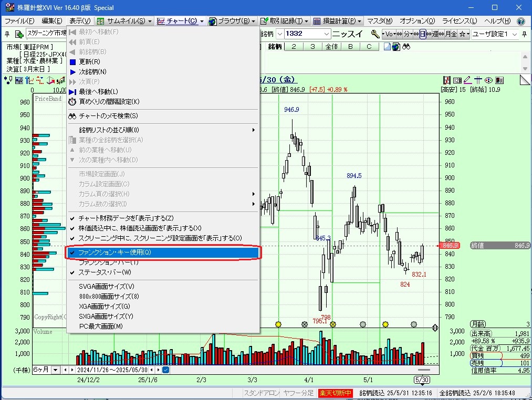Viewport: 532px width, 400px height.
Task: Toggle the blue checkbox beside date range
Action: click(x=165, y=370)
